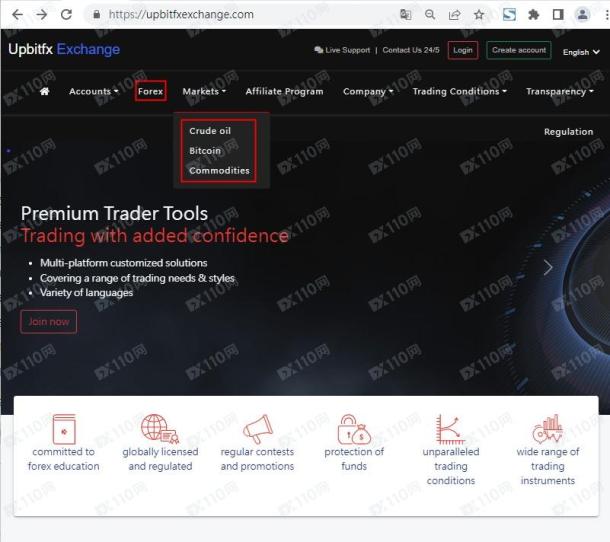Click 'globally licensed and regulated' text

tap(160, 459)
